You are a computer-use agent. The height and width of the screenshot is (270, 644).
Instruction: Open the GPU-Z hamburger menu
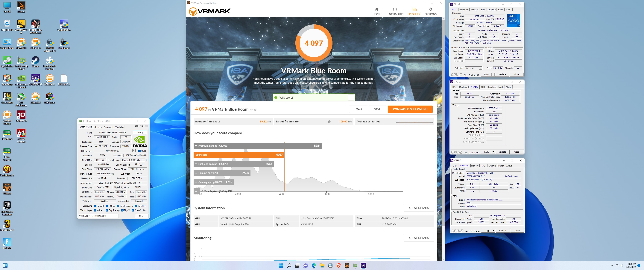click(x=147, y=126)
